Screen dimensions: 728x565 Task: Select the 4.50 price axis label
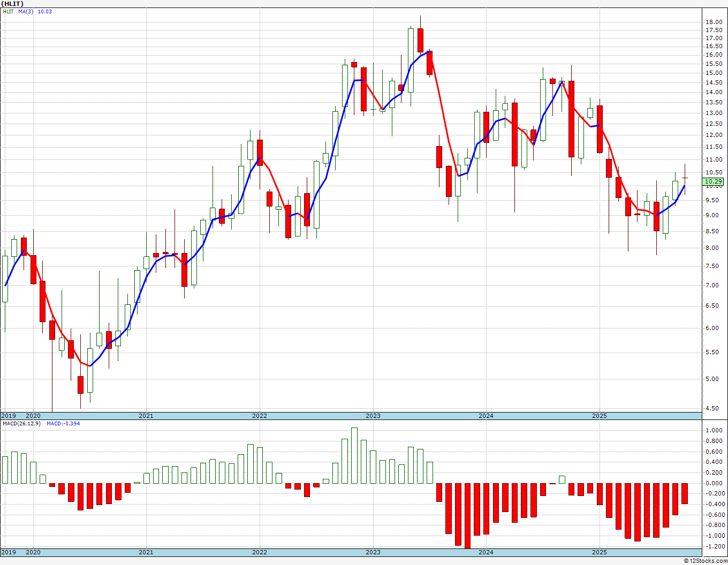(714, 408)
